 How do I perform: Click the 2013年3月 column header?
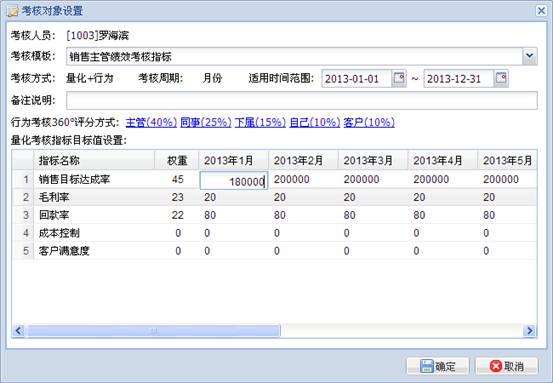[373, 160]
